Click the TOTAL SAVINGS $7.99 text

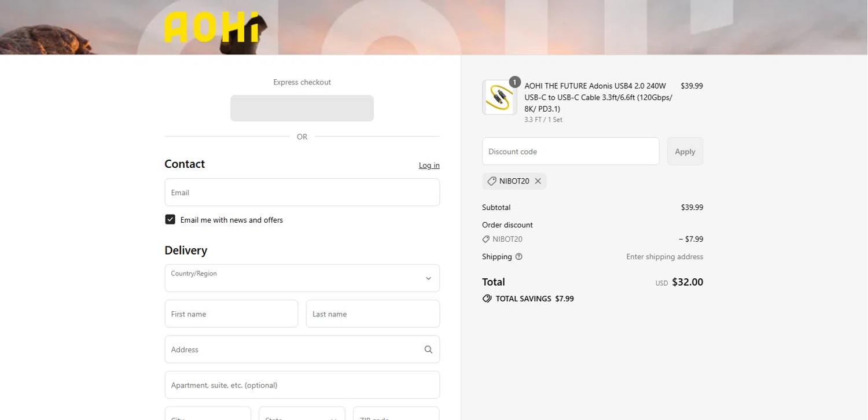pyautogui.click(x=535, y=299)
